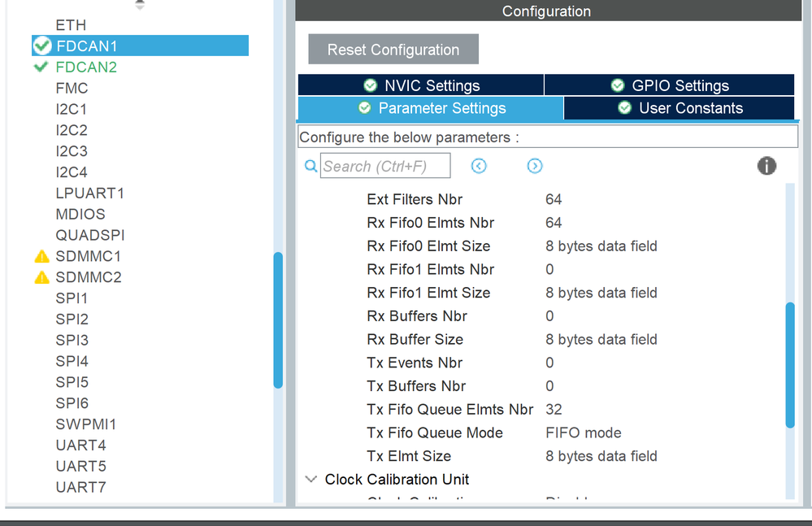This screenshot has width=812, height=526.
Task: Select SPI5 peripheral
Action: (72, 382)
